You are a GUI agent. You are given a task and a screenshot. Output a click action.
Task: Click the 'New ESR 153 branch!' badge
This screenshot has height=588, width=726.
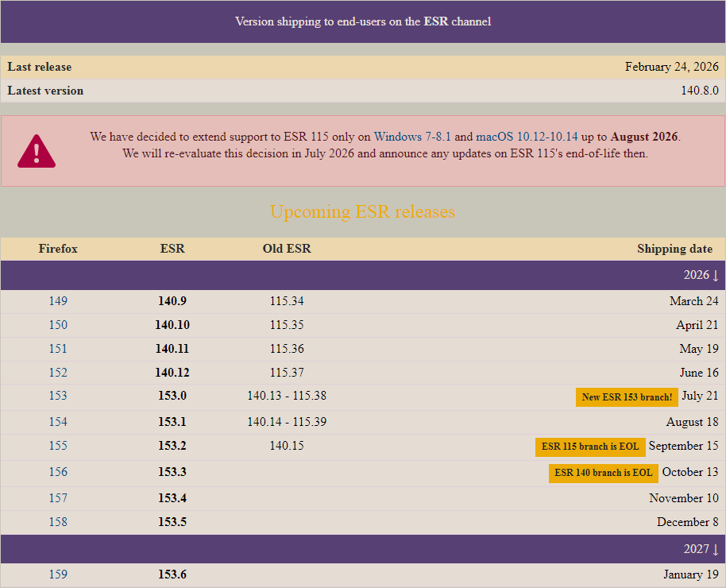click(627, 397)
